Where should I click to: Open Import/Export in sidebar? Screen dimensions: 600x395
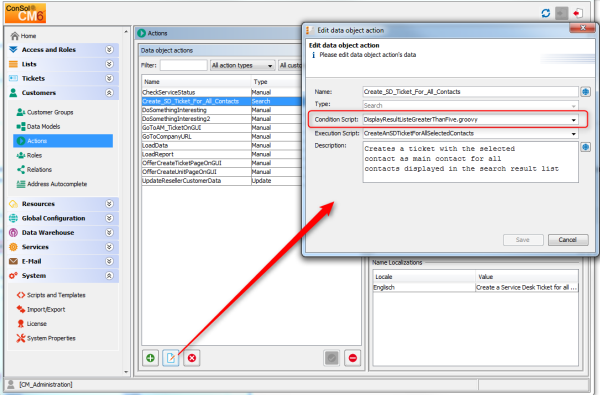pos(41,309)
